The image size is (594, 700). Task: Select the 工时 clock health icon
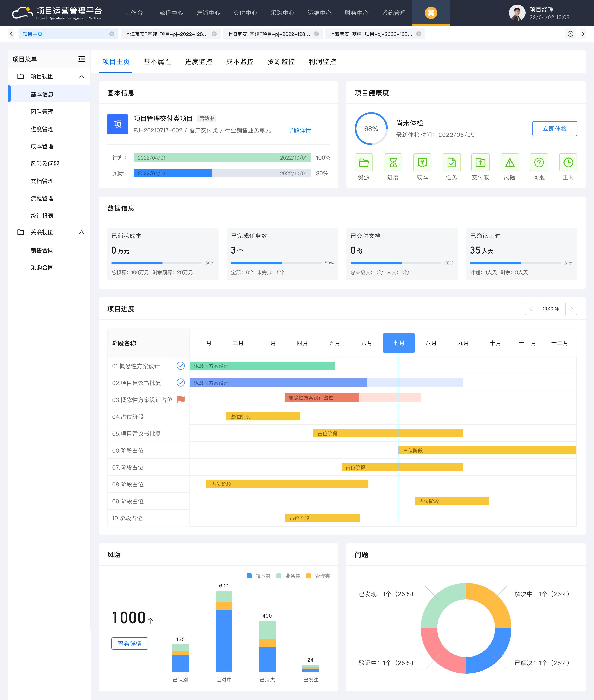click(x=568, y=163)
